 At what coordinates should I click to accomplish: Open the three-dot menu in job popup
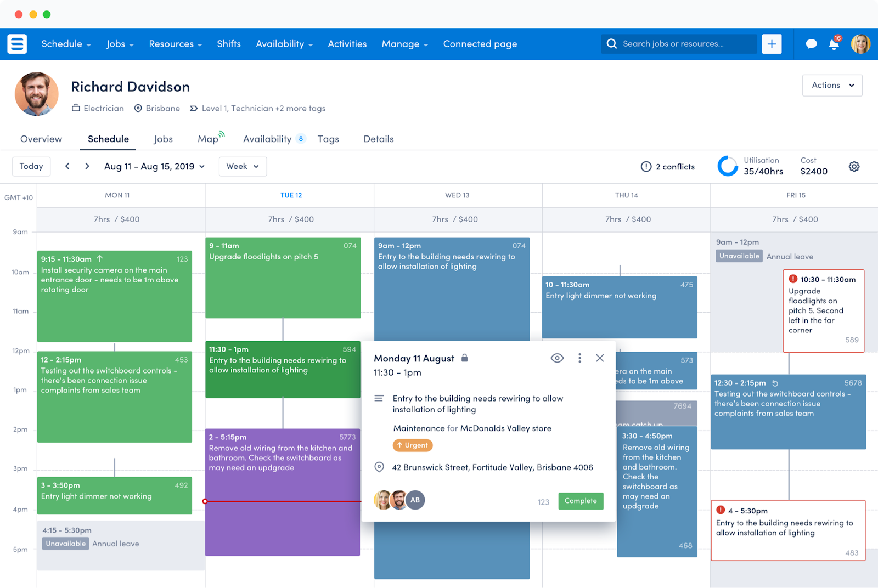[x=579, y=358]
